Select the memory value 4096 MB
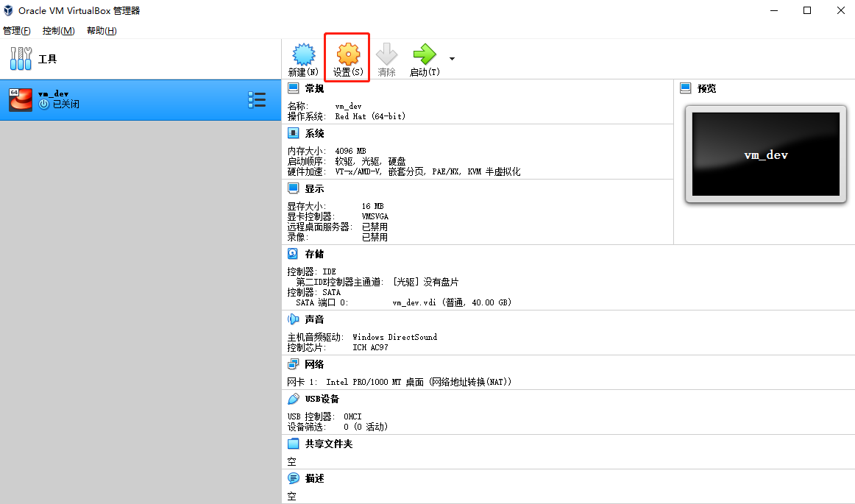Image resolution: width=855 pixels, height=504 pixels. 351,151
